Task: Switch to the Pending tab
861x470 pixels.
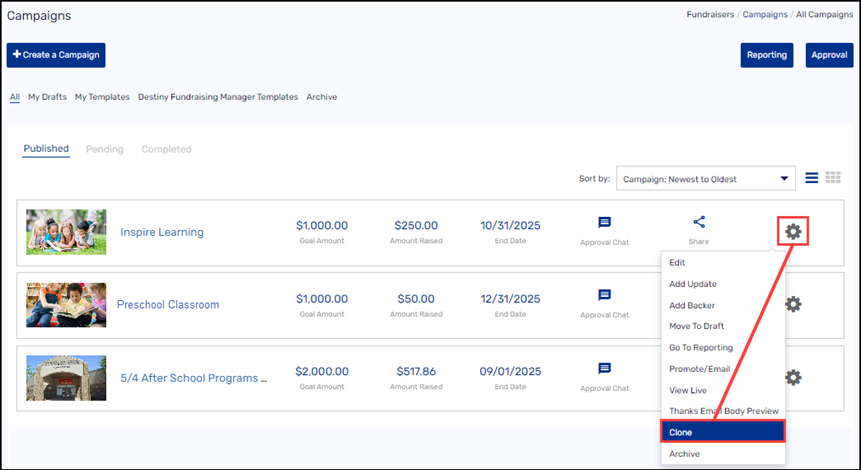Action: [104, 149]
